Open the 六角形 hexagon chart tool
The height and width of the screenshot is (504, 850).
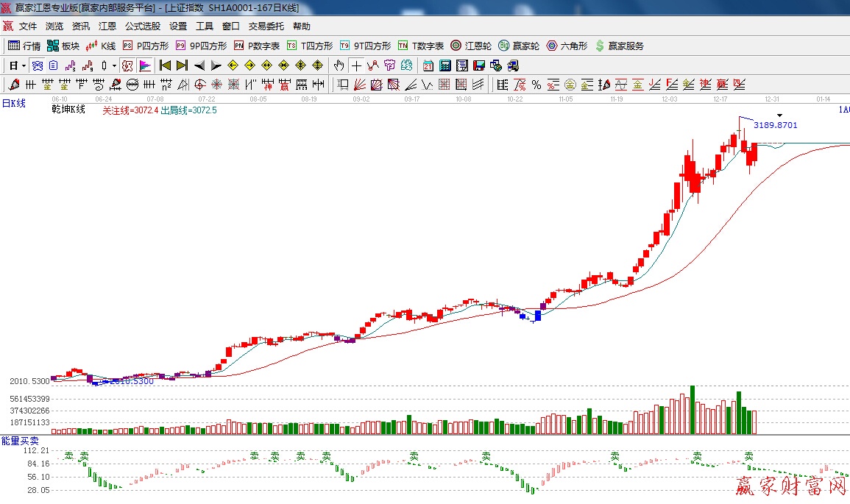click(567, 46)
